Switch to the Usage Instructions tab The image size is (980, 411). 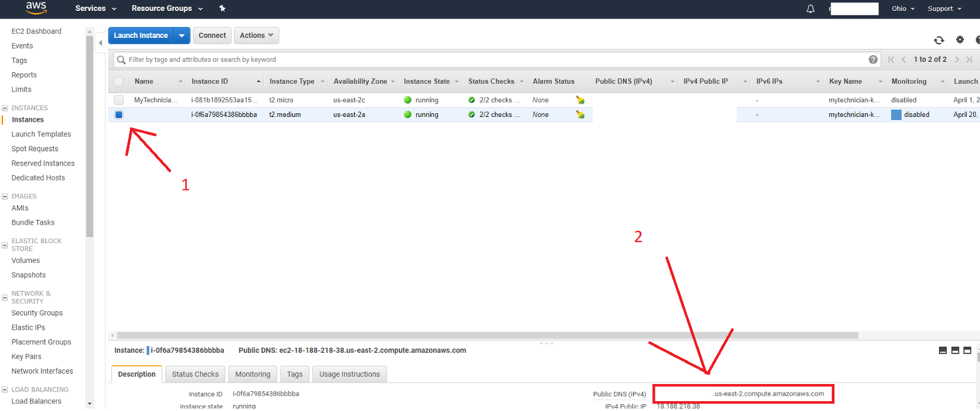349,374
